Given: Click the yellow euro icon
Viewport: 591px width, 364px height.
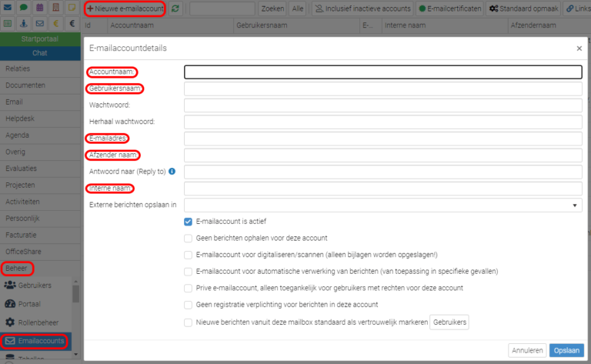Looking at the screenshot, I should click(55, 24).
